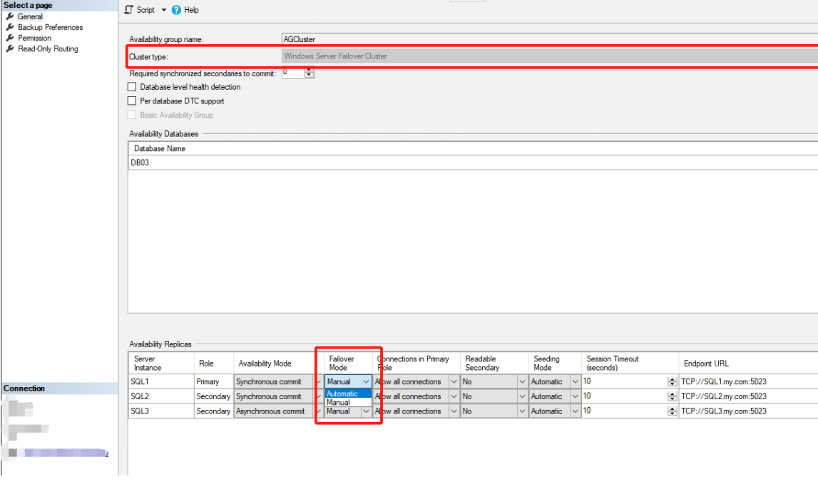Click endpoint URL TCP://SQL2.my.com:5023

coord(724,396)
